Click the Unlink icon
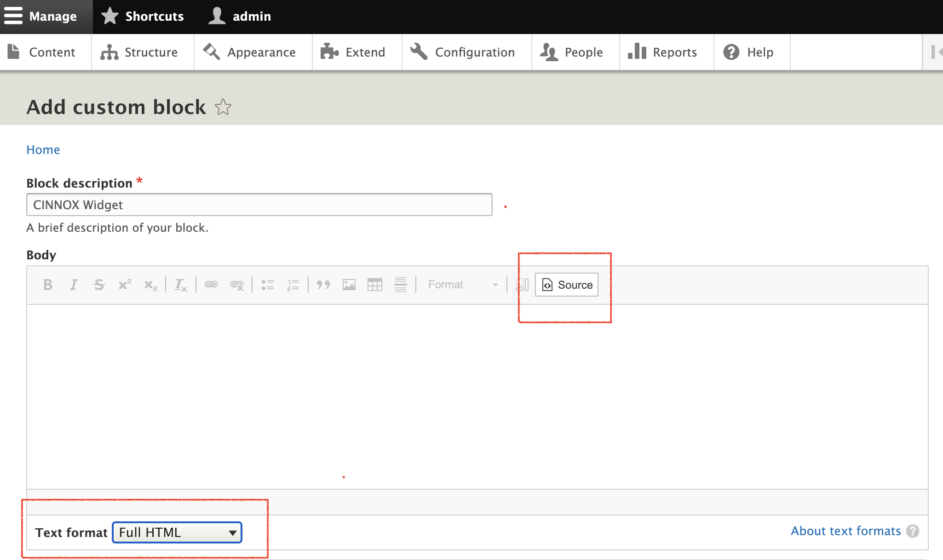Screen dimensions: 943x560 pyautogui.click(x=237, y=285)
